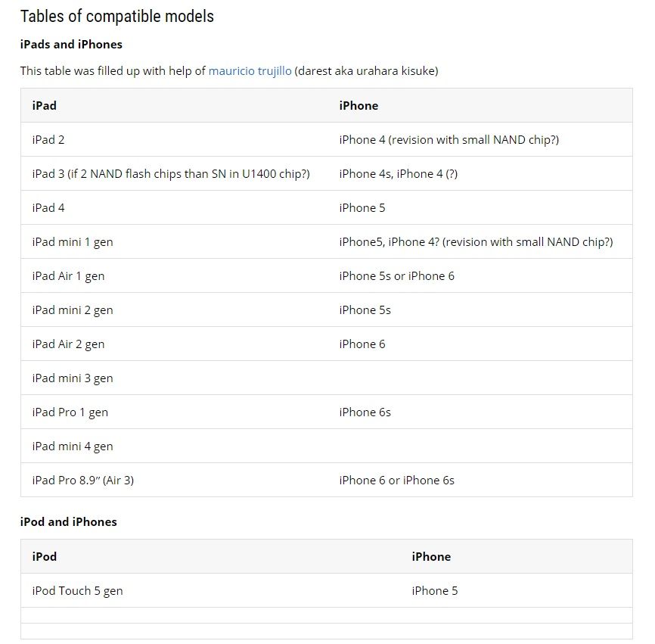Select the 'iPad mini 2 gen' cell
This screenshot has height=644, width=655.
(73, 310)
